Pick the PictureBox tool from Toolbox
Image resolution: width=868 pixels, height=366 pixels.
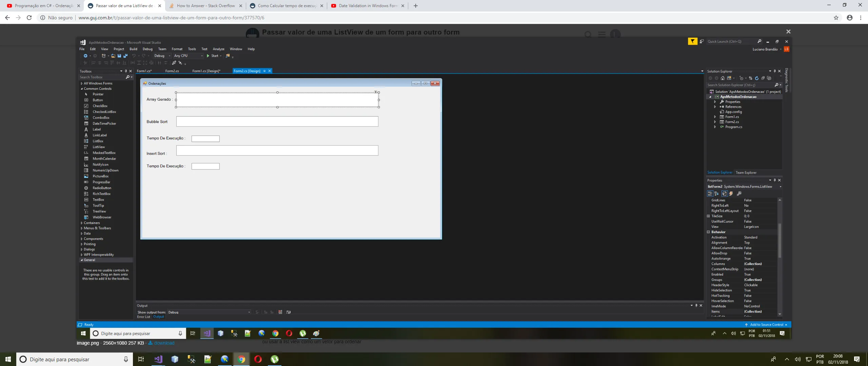[x=101, y=176]
